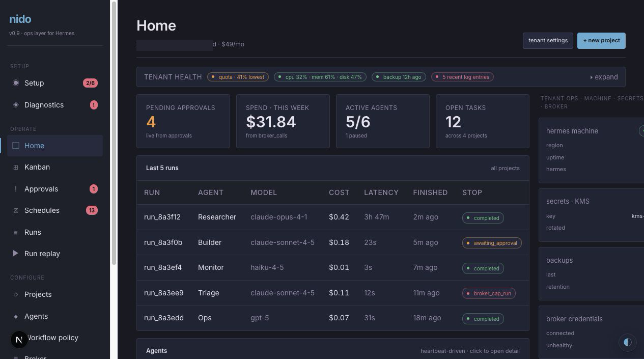Click the Triage agent cell
The width and height of the screenshot is (644, 359).
coord(209,293)
